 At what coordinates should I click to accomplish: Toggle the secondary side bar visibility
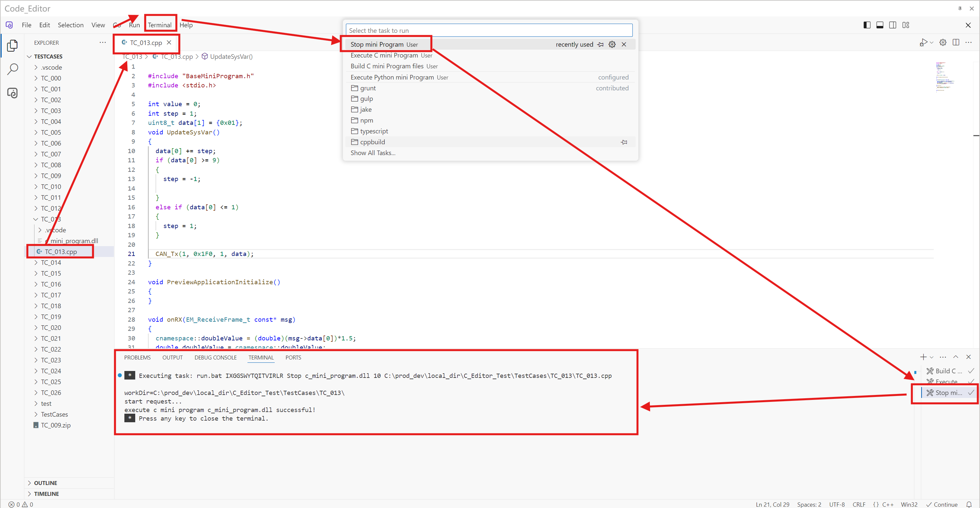[x=892, y=25]
